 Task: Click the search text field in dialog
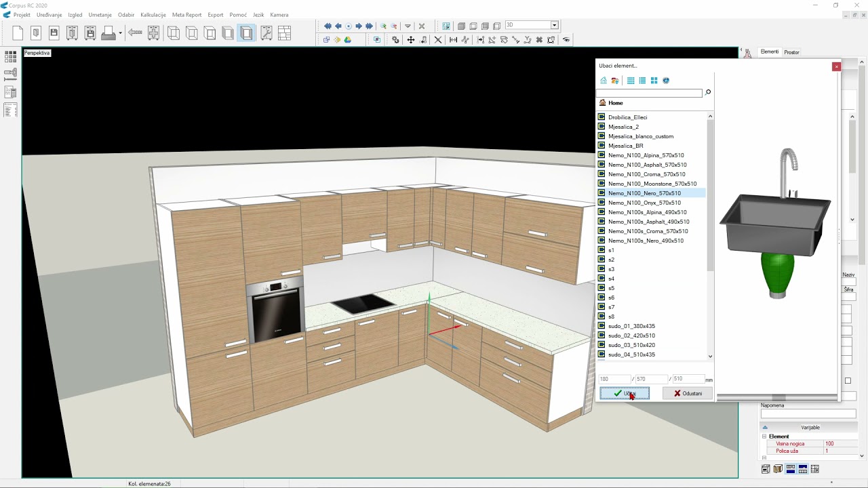coord(650,93)
